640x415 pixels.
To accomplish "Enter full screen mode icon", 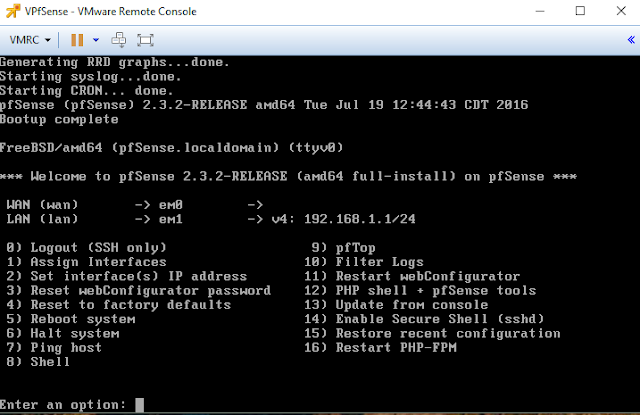I will [145, 40].
